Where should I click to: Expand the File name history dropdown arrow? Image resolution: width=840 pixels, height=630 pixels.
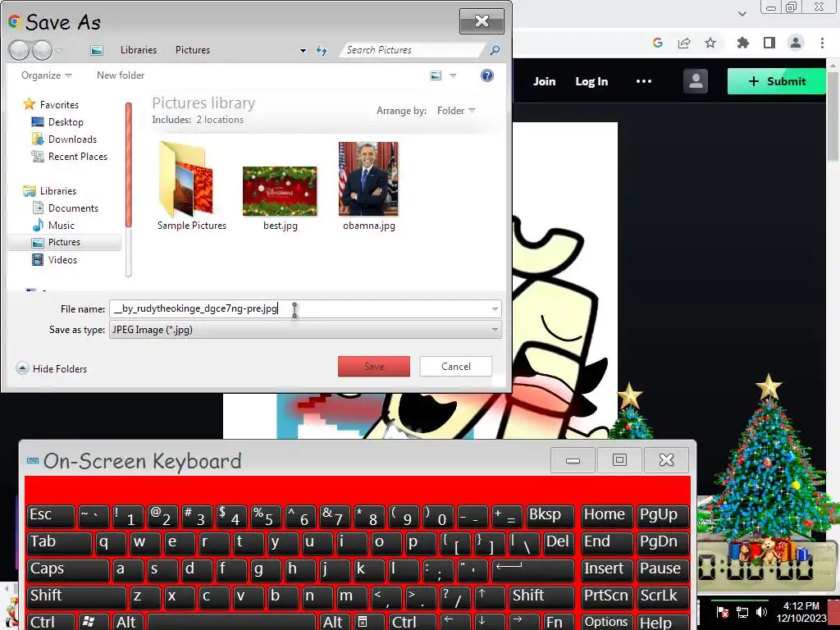point(495,308)
